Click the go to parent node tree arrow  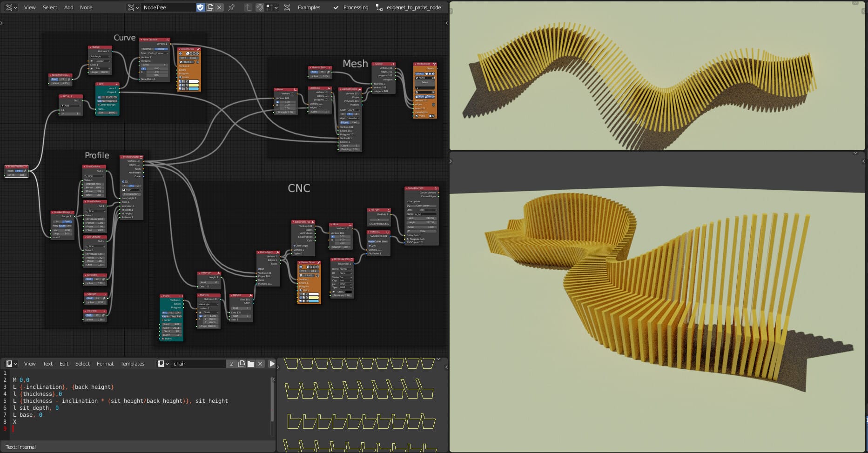coord(248,7)
